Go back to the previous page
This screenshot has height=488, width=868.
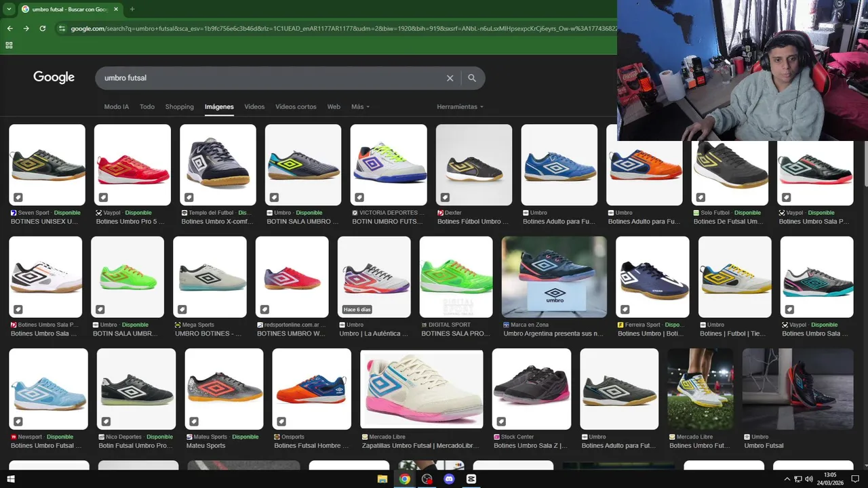pyautogui.click(x=9, y=28)
